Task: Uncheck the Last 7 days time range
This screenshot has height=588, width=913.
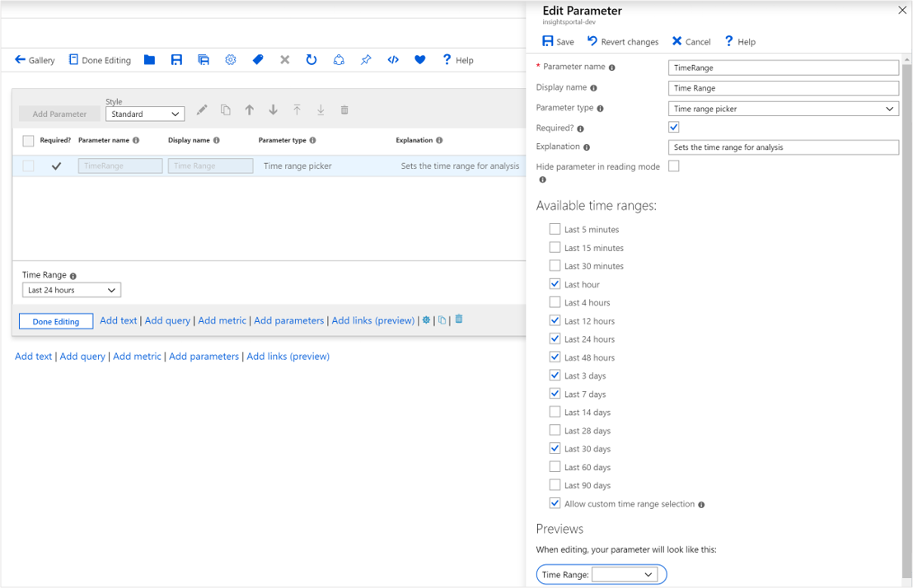Action: point(555,394)
